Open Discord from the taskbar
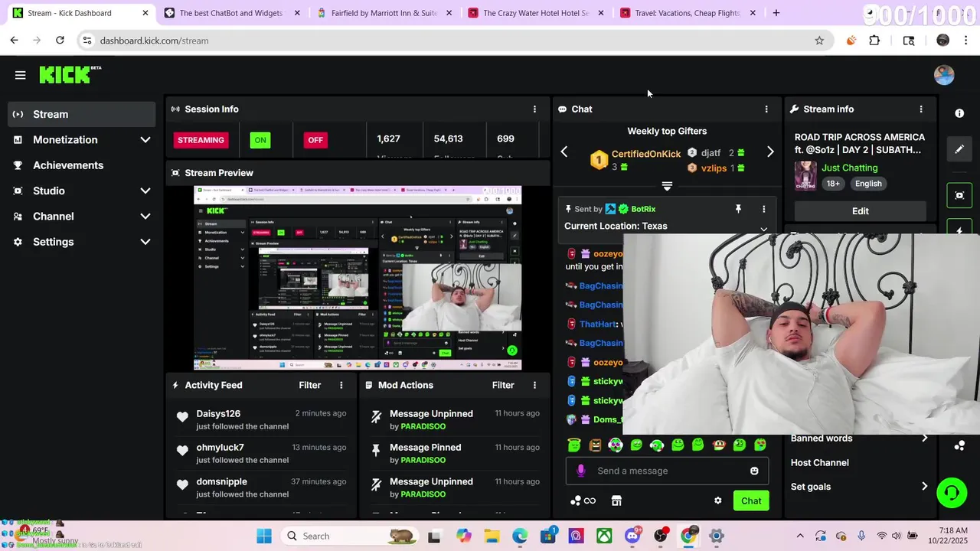This screenshot has width=980, height=551. (632, 536)
